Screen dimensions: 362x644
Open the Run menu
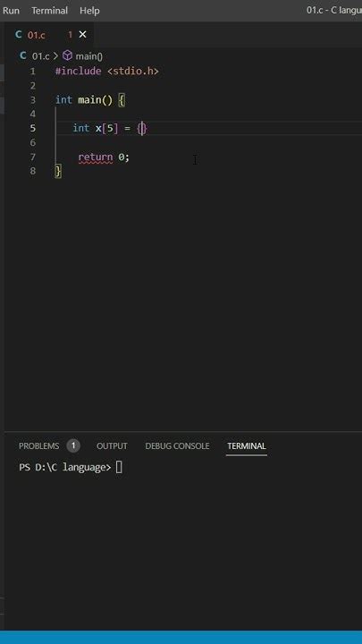11,10
